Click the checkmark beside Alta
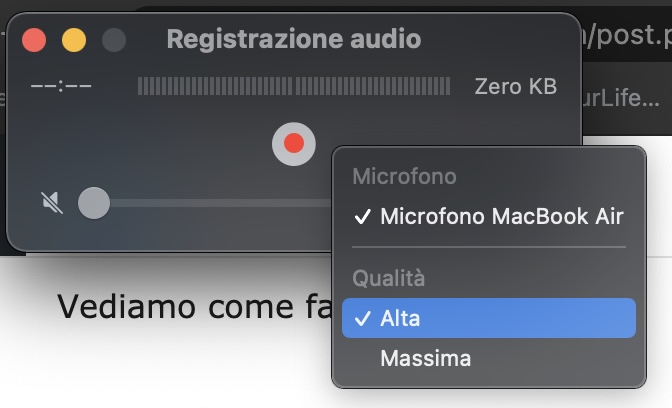 click(362, 319)
